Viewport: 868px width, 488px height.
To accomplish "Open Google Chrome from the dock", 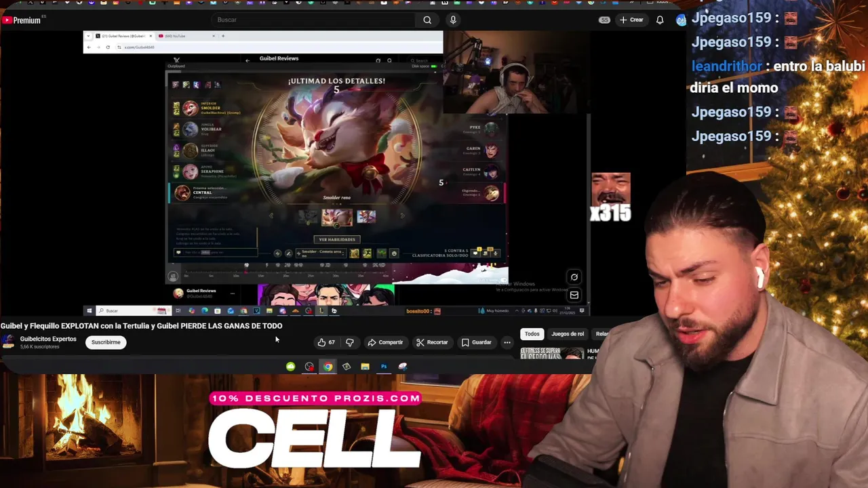I will coord(328,367).
